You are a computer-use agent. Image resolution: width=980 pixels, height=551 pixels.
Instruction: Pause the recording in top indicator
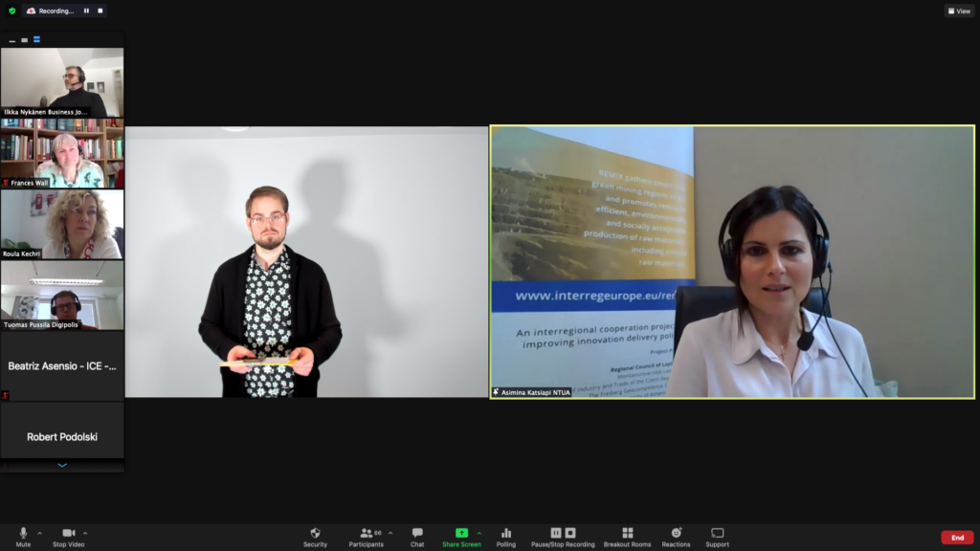[x=86, y=11]
